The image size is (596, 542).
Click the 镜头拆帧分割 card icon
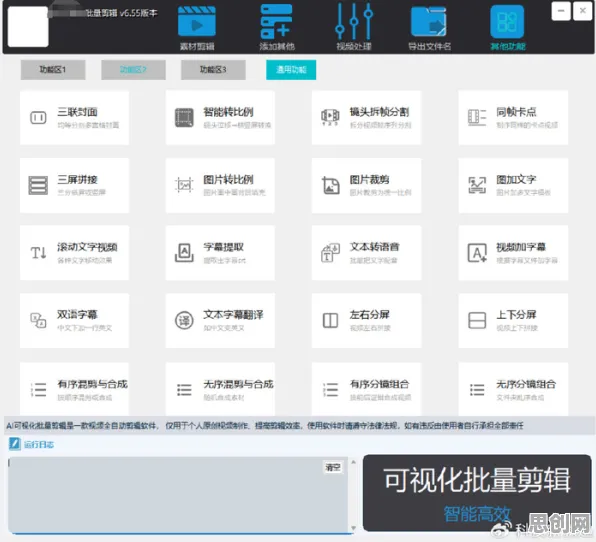(x=330, y=117)
